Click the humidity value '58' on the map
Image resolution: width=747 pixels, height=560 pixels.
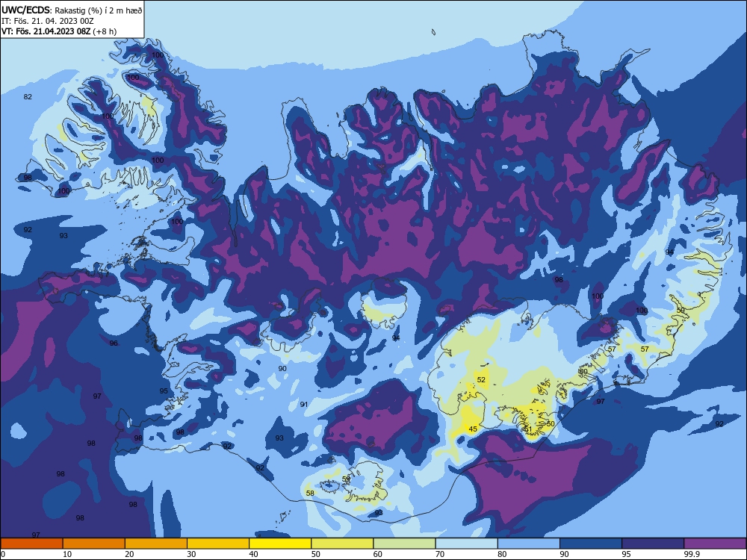click(310, 494)
